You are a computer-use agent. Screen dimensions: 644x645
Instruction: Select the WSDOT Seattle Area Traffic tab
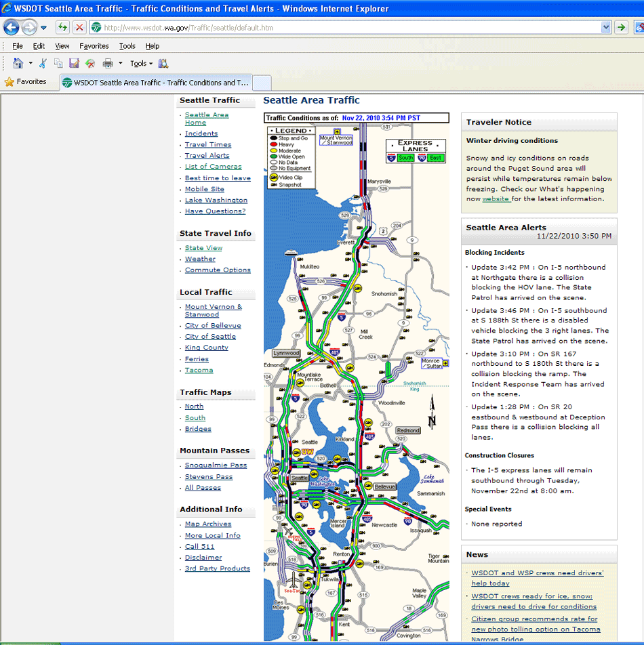(156, 83)
